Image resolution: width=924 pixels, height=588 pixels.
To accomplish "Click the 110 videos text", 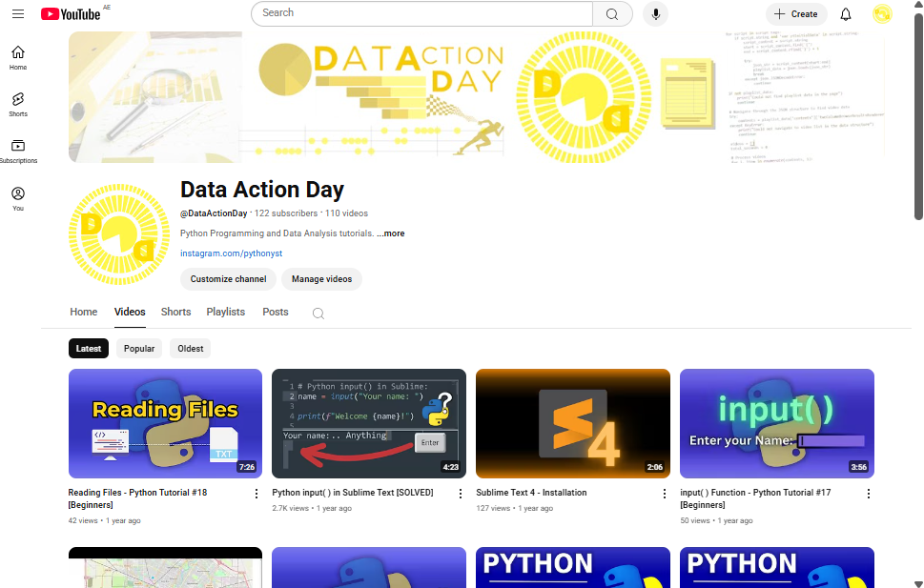I will tap(346, 213).
